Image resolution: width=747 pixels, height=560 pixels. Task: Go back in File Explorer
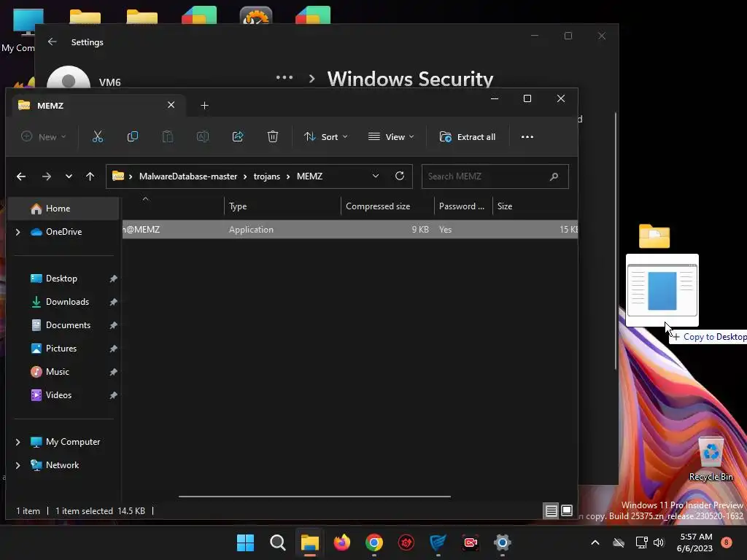pyautogui.click(x=21, y=176)
